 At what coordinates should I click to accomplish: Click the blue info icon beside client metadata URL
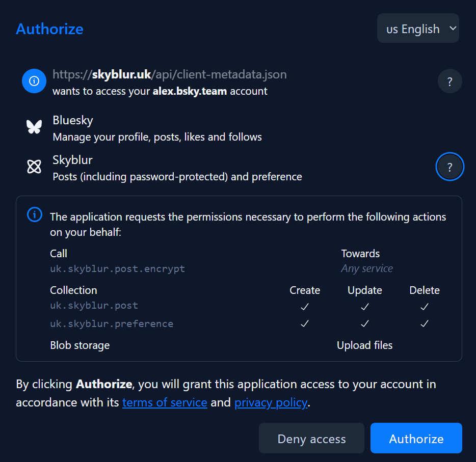point(34,81)
